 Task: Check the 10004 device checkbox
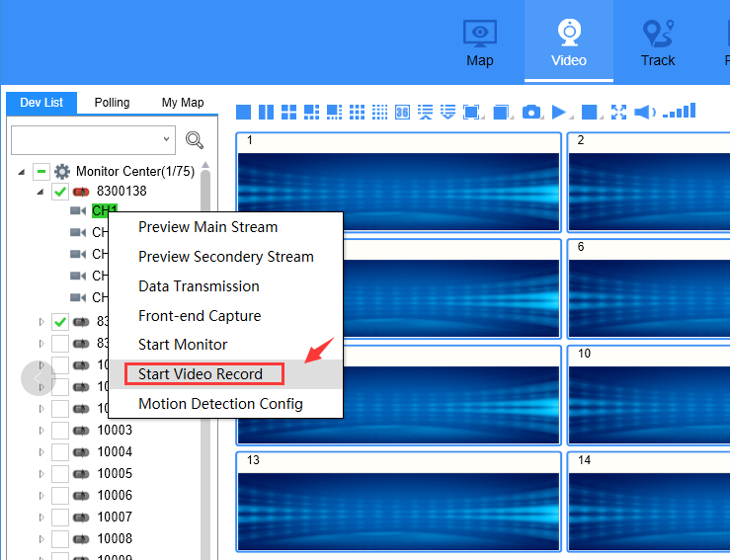(x=60, y=452)
